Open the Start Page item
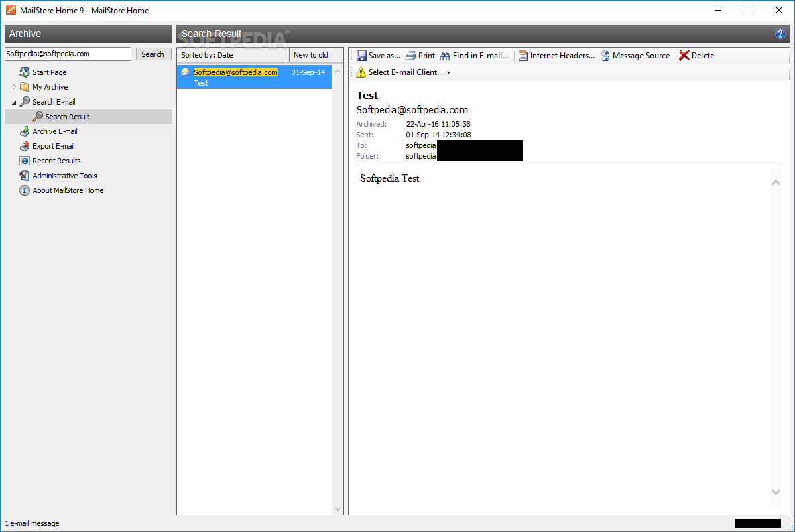Screen dimensions: 795x532 49,72
